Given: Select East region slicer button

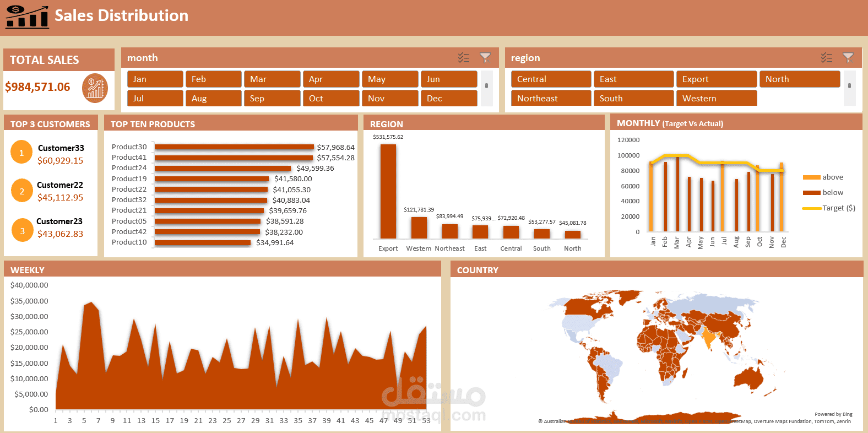Looking at the screenshot, I should 633,79.
